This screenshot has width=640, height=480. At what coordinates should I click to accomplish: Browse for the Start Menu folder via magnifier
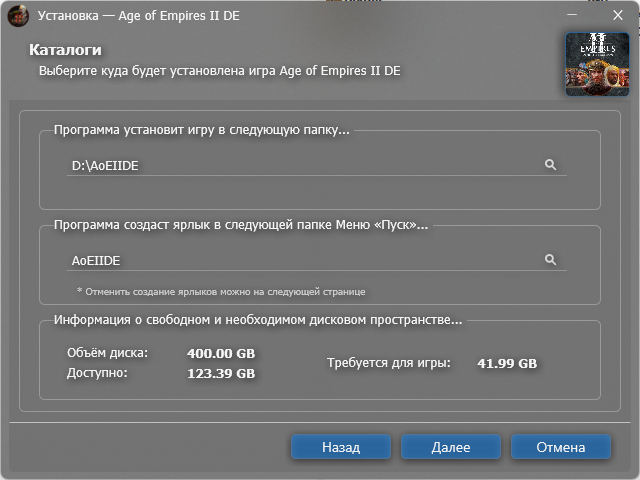click(x=550, y=260)
